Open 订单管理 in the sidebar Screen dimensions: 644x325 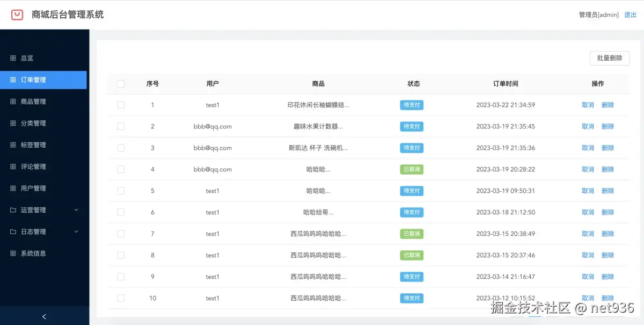click(x=43, y=80)
